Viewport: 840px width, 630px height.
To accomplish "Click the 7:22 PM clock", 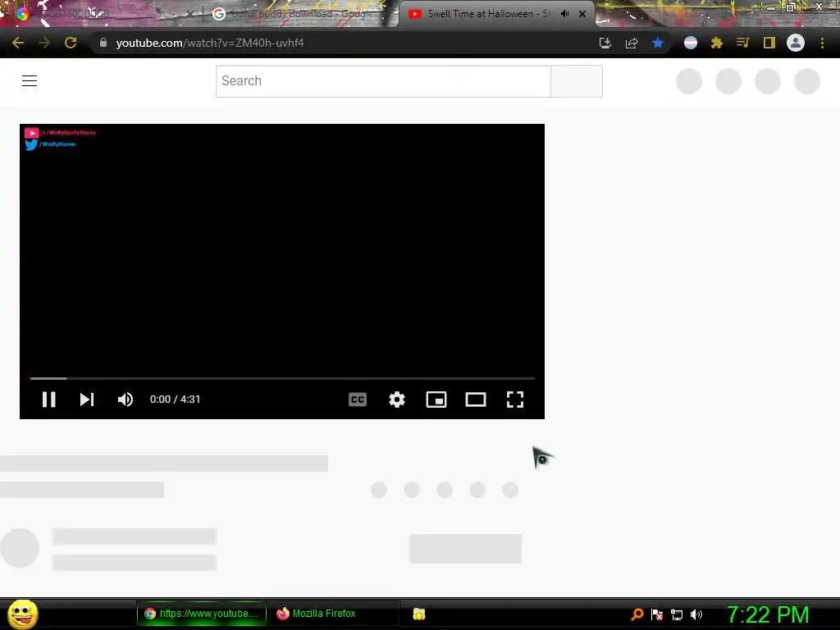I will pyautogui.click(x=768, y=614).
